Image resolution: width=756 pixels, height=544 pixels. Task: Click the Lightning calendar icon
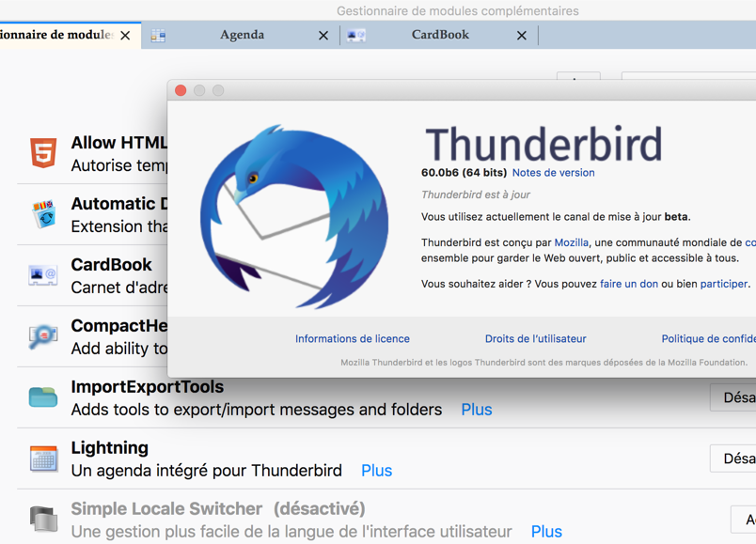click(x=43, y=459)
